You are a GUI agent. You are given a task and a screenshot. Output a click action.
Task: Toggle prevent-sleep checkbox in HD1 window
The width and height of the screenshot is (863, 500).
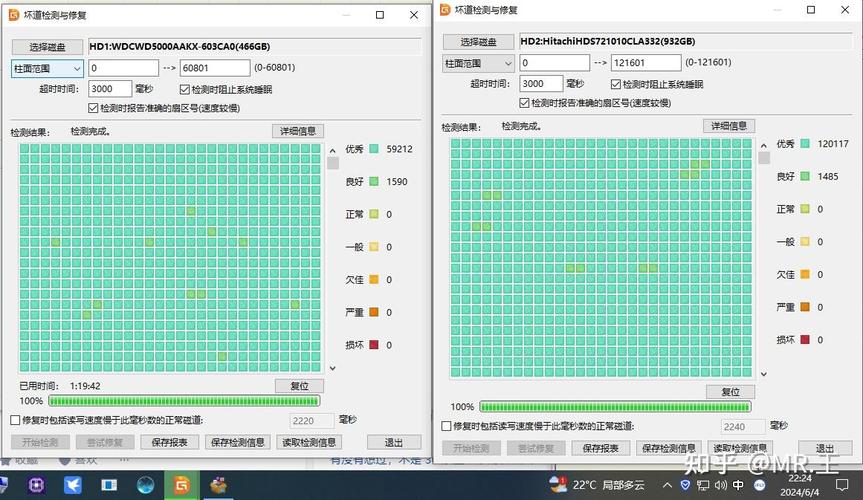[x=185, y=89]
